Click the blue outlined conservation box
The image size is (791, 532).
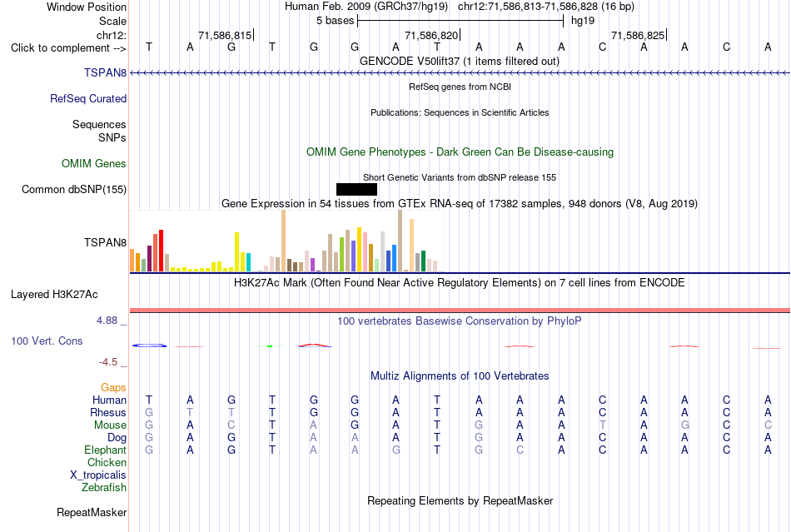tap(149, 346)
